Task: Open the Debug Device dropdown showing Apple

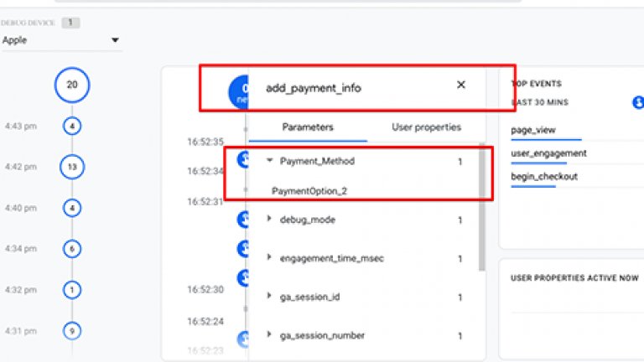Action: coord(60,40)
